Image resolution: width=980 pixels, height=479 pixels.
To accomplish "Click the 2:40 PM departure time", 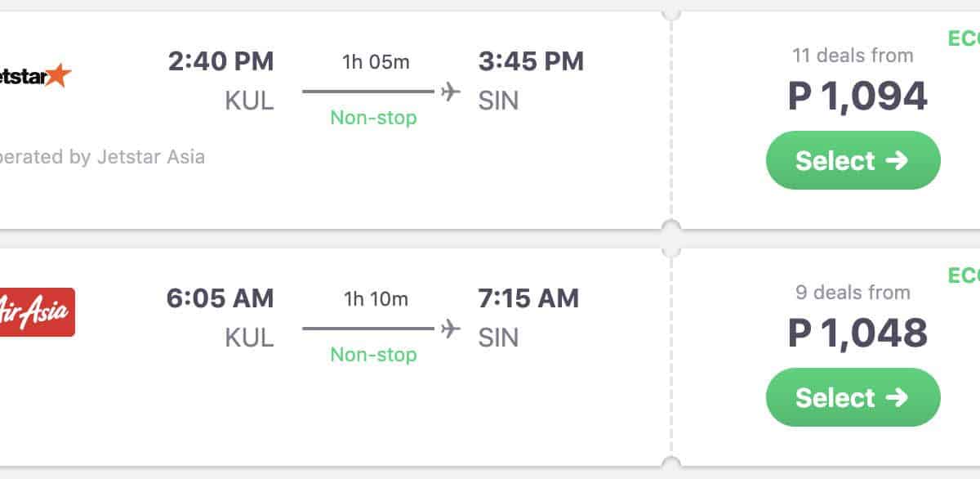I will point(221,61).
